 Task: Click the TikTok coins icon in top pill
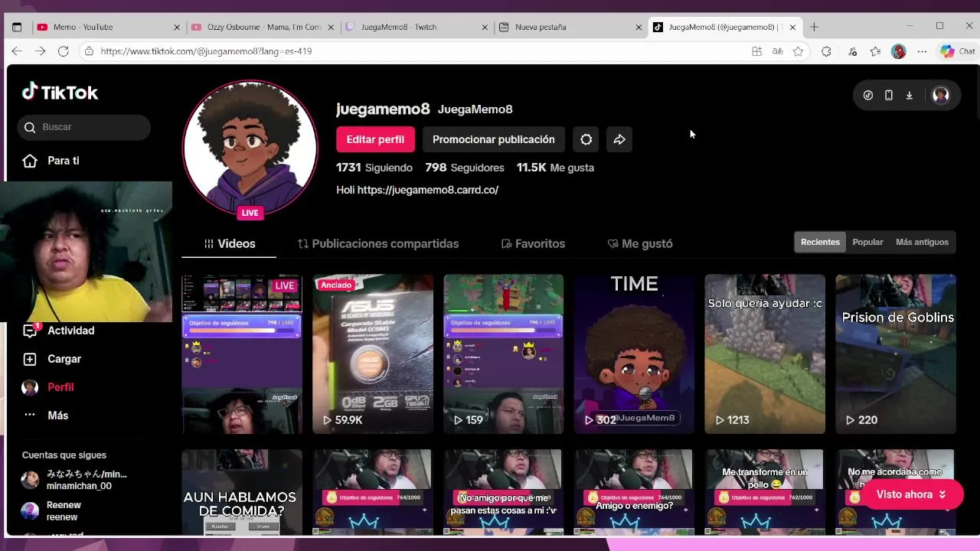[x=868, y=96]
